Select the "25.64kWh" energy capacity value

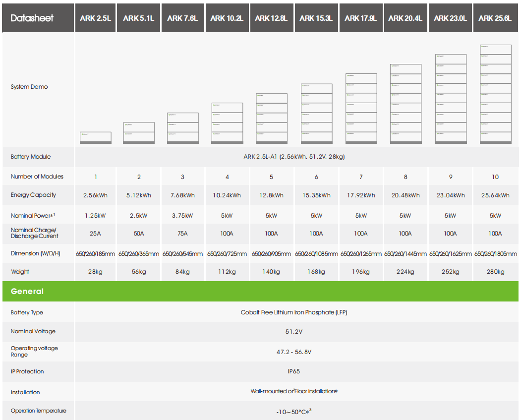[x=495, y=195]
